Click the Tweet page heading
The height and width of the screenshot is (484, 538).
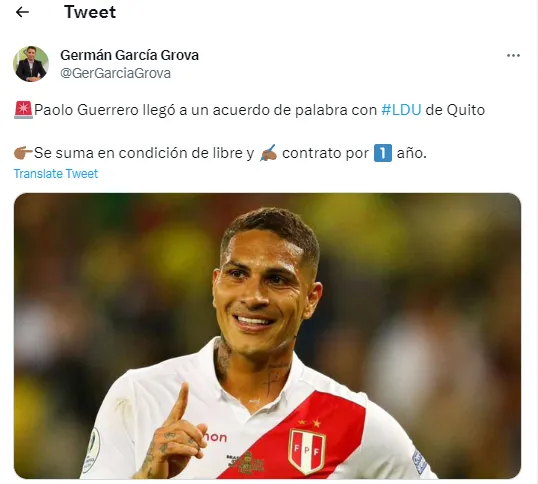pyautogui.click(x=90, y=12)
